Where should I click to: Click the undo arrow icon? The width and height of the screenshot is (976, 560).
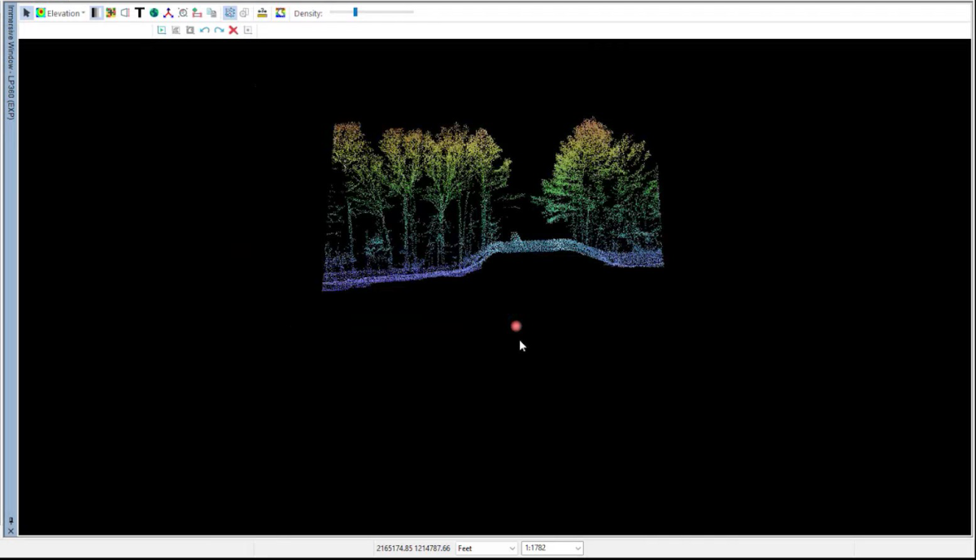(204, 30)
